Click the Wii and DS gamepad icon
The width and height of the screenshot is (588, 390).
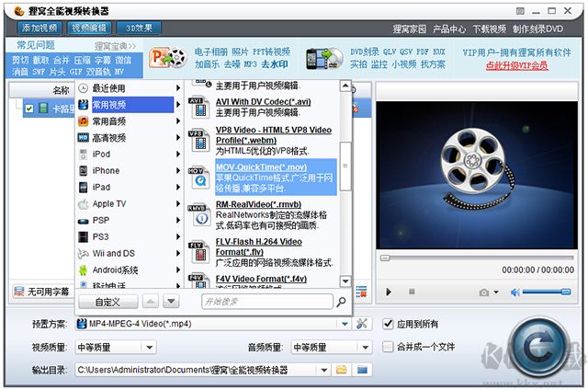[x=84, y=254]
